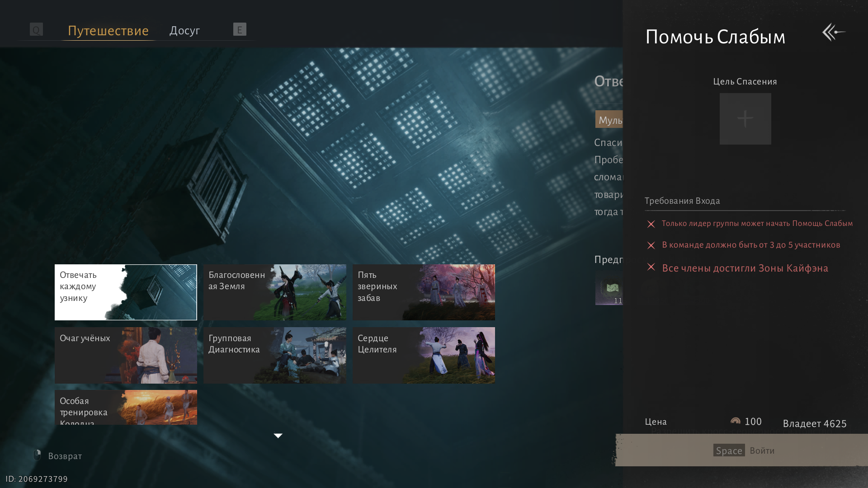Select the Очаг учёных activity card
The height and width of the screenshot is (488, 868).
tap(126, 355)
